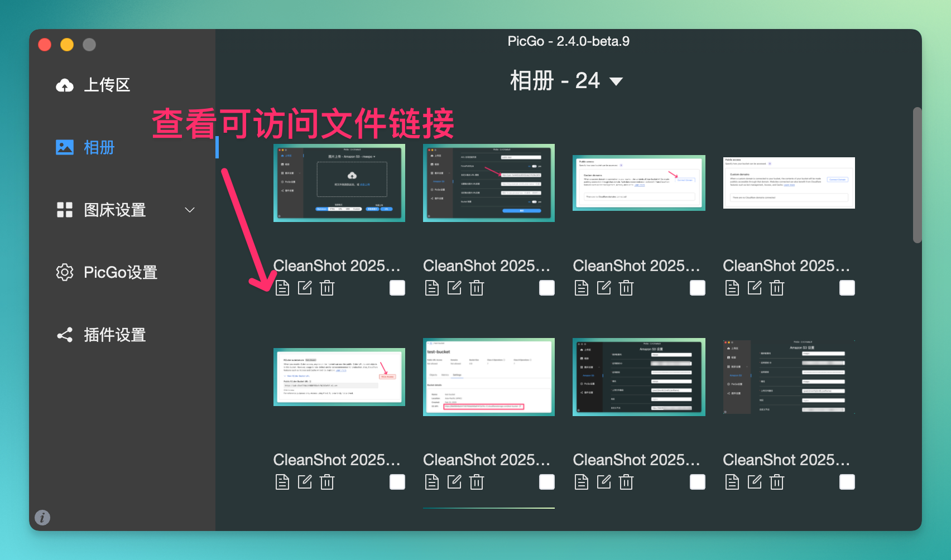Image resolution: width=951 pixels, height=560 pixels.
Task: Select top row's third card checkbox
Action: pyautogui.click(x=698, y=288)
